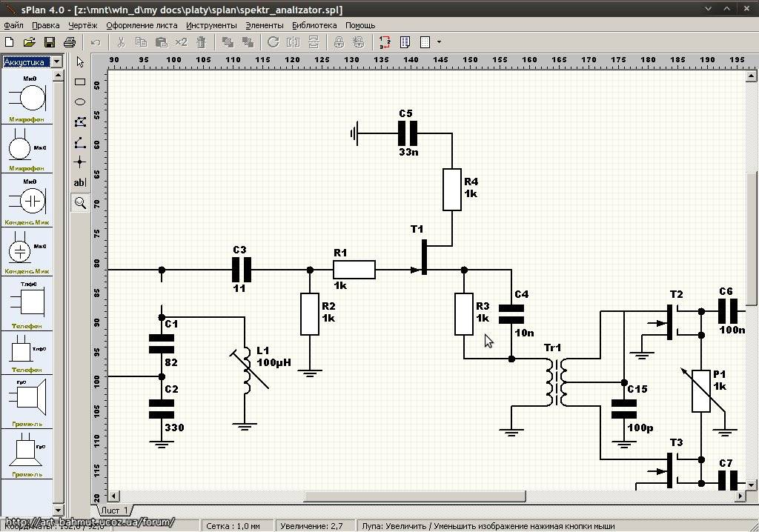Expand the Аккустика library dropdown

57,61
